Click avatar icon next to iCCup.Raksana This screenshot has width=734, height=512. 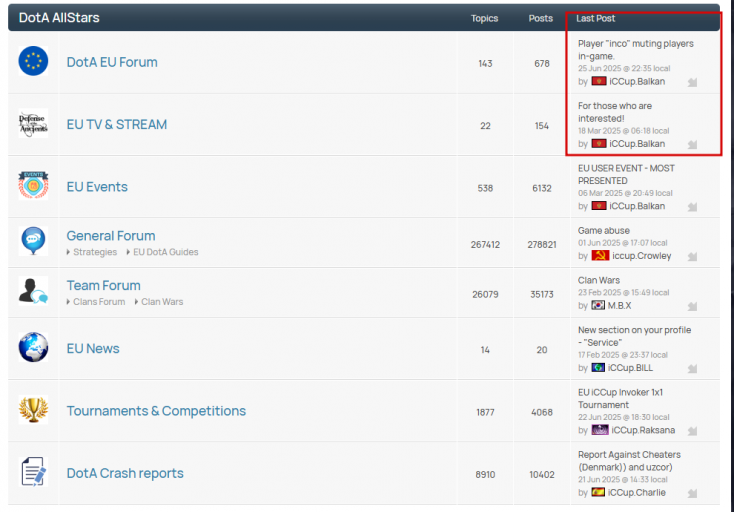coord(600,430)
